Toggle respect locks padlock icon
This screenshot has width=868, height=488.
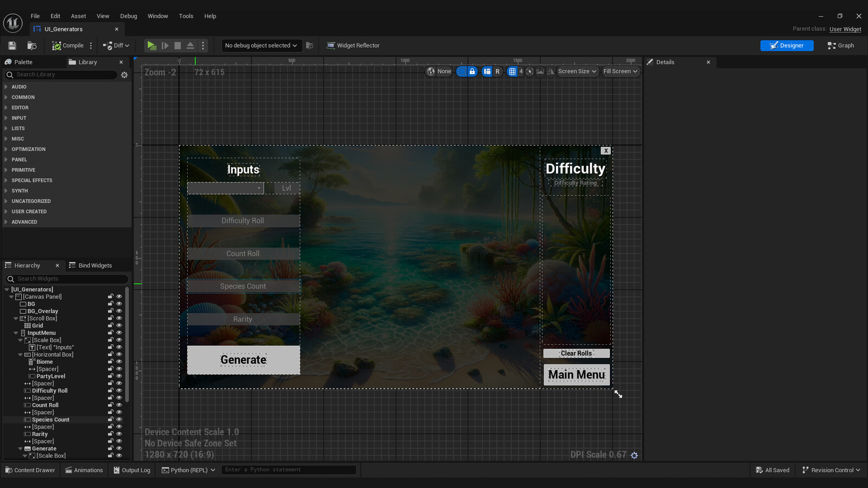coord(472,72)
